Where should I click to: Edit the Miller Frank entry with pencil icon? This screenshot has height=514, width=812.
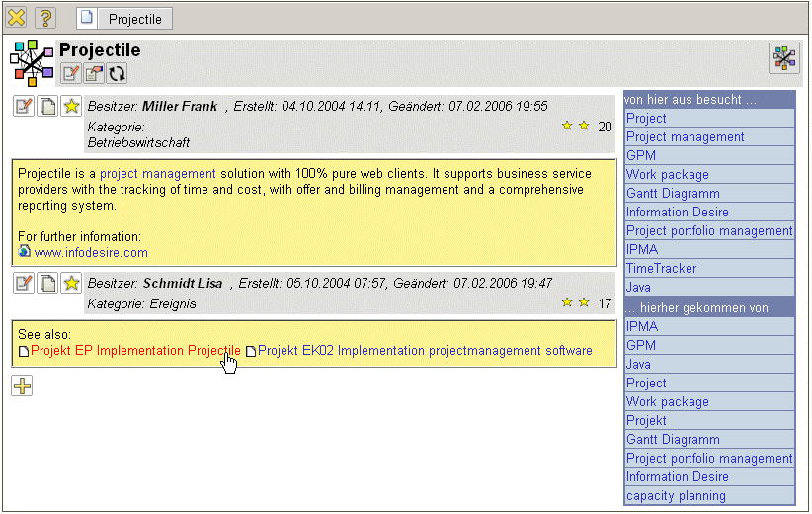click(x=24, y=106)
